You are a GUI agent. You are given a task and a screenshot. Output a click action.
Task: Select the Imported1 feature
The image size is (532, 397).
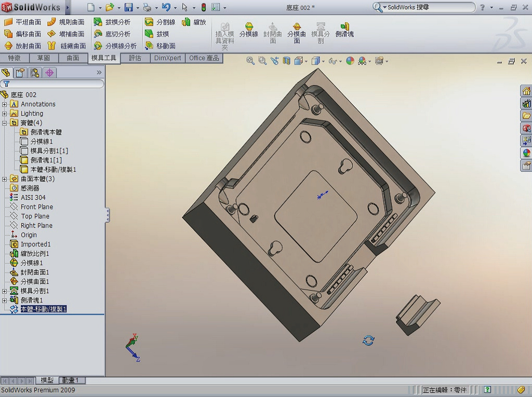click(x=35, y=244)
